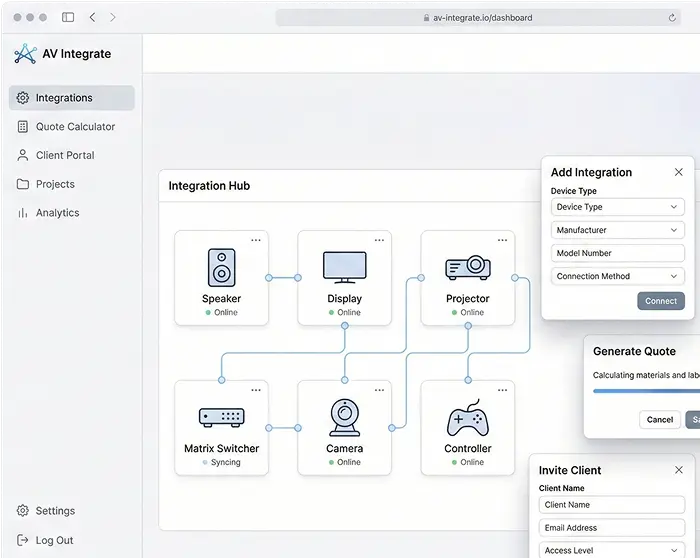Open the Controller card three-dot menu

(502, 390)
